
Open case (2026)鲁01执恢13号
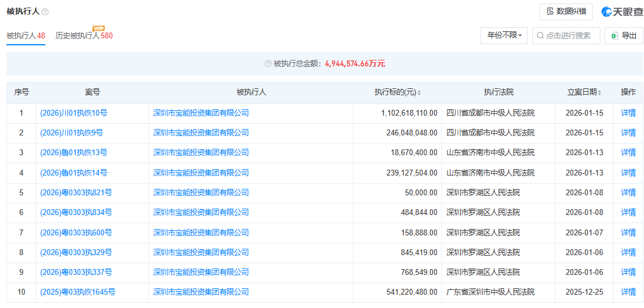click(74, 152)
